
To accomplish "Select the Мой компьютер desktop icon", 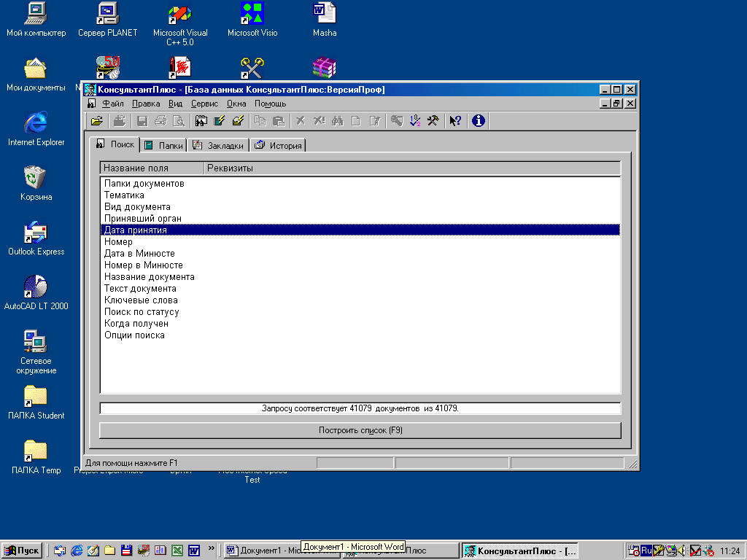I will (36, 20).
